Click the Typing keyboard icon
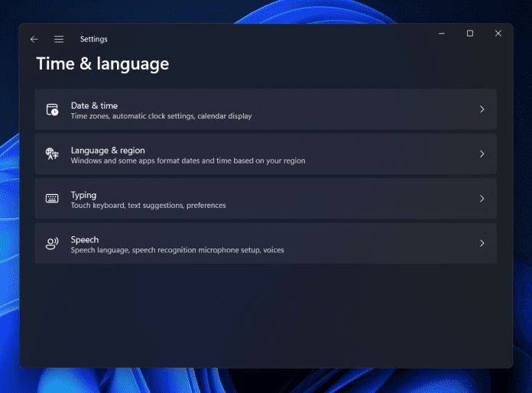 tap(52, 199)
